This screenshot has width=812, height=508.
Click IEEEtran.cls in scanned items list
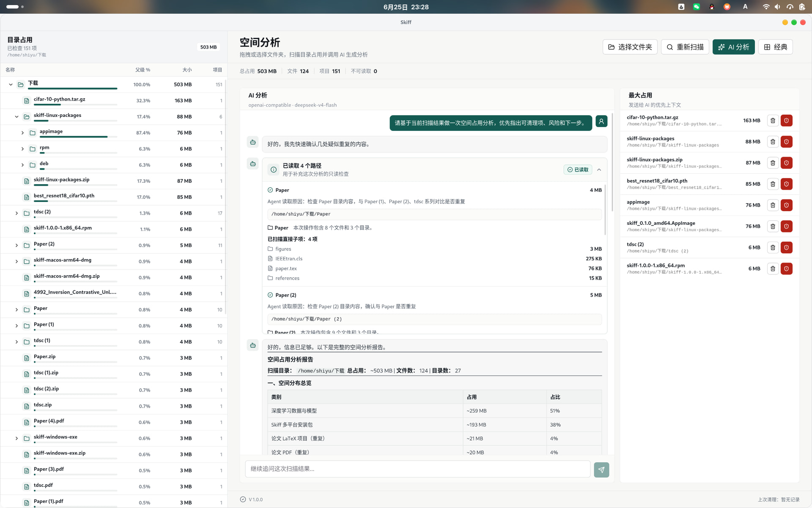click(x=434, y=259)
